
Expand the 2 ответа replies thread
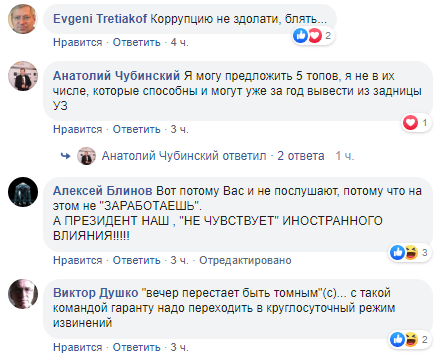(x=301, y=156)
